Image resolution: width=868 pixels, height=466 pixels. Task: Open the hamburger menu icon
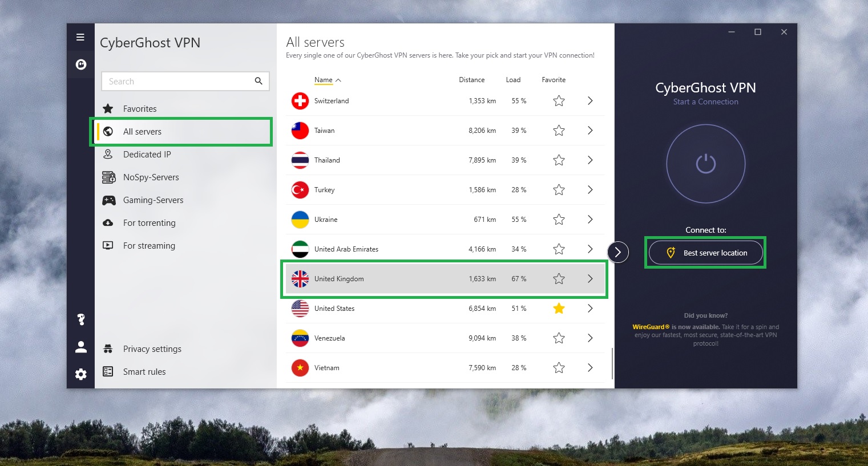click(x=80, y=37)
